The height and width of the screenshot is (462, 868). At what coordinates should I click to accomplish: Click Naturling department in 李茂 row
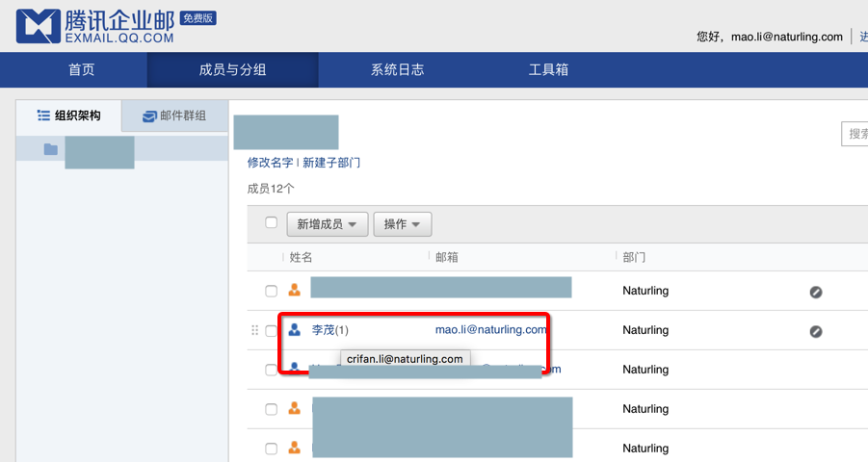pos(645,330)
